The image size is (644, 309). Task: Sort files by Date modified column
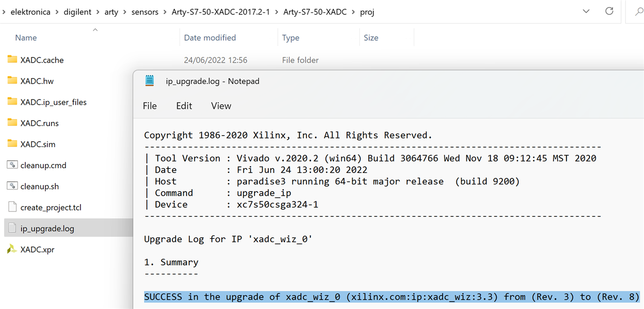click(x=210, y=38)
